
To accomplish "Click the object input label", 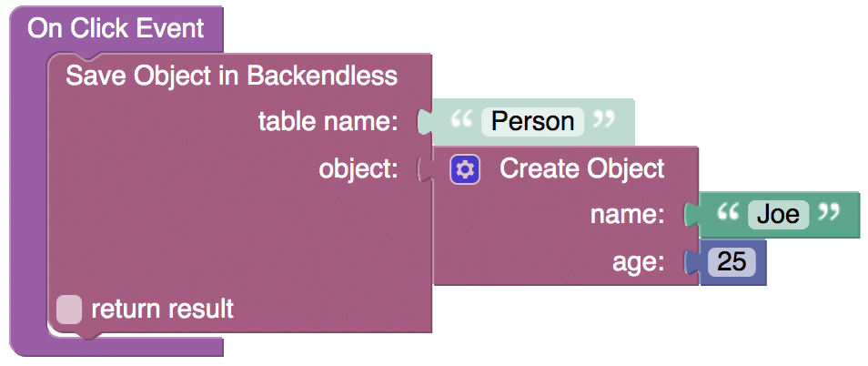I will tap(358, 169).
